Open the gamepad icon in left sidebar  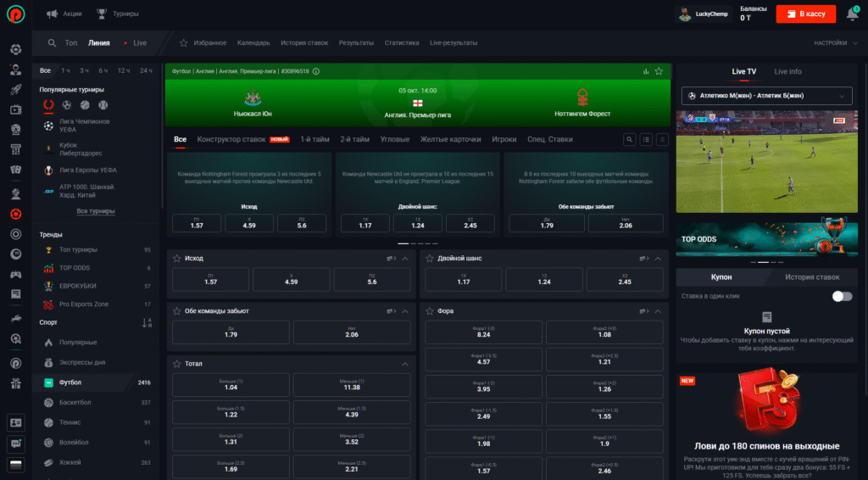(x=15, y=274)
